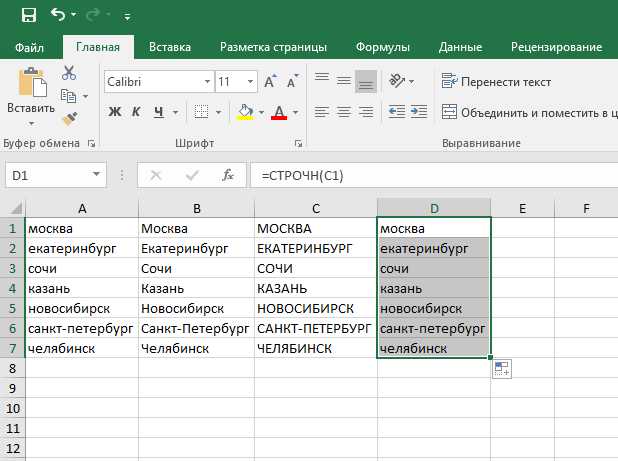Open the font size 11 dropdown

[x=250, y=82]
